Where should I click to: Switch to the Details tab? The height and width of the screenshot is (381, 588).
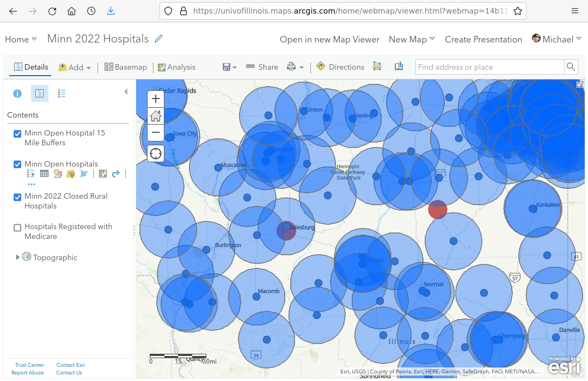click(31, 67)
